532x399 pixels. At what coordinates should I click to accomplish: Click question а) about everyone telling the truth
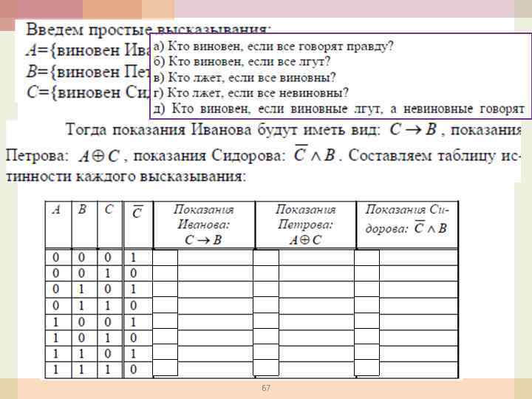click(273, 46)
